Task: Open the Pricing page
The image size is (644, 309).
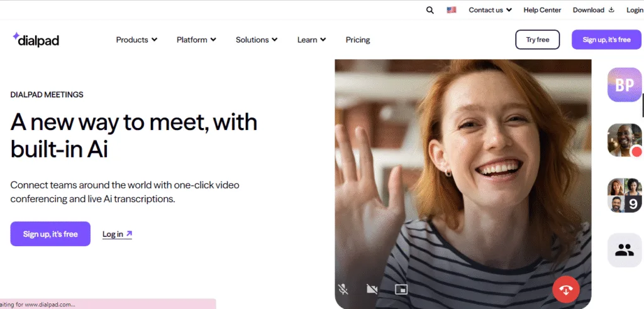Action: tap(358, 40)
